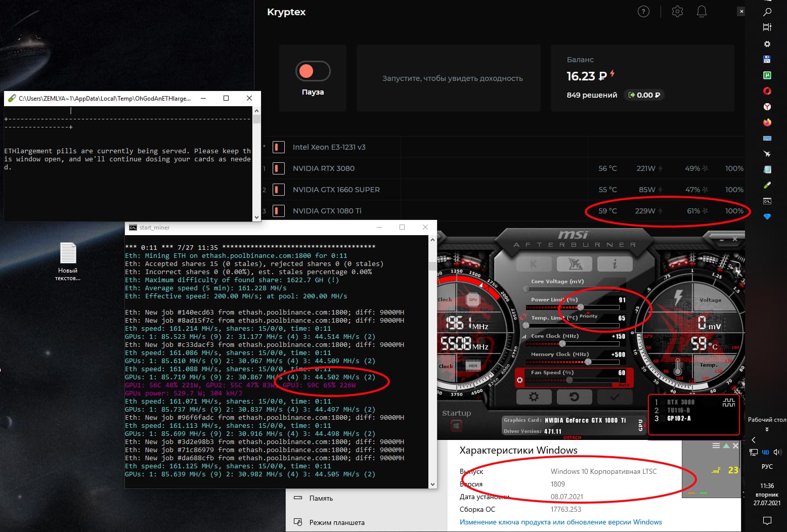Open fan settings gear beside Fan Speed

(x=519, y=380)
